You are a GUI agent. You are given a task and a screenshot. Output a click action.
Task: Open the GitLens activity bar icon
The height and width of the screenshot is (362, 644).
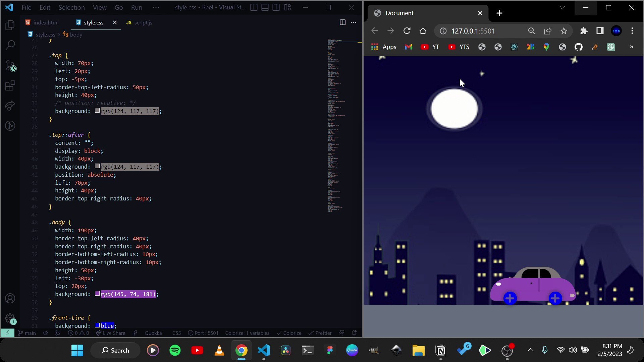10,126
